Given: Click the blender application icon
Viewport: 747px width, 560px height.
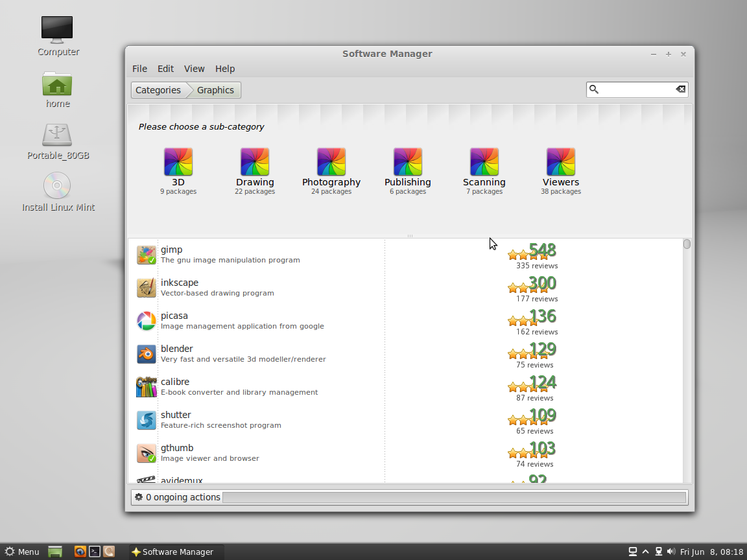Looking at the screenshot, I should [x=147, y=354].
